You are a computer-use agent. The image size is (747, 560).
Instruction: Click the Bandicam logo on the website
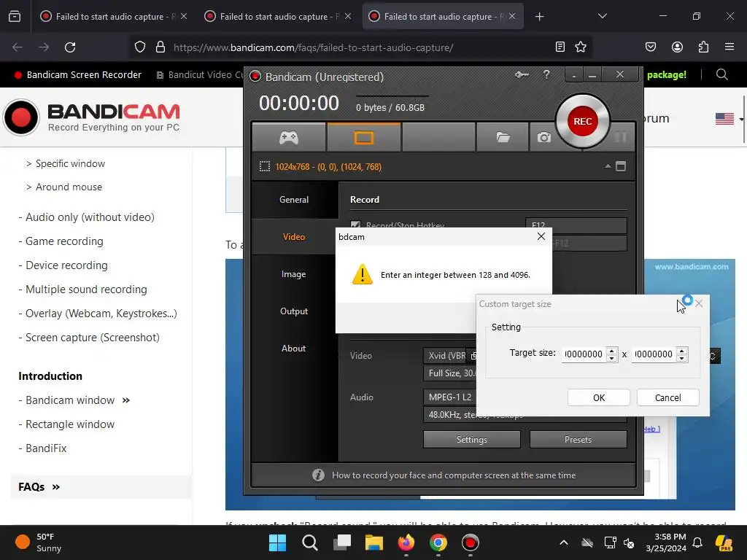click(x=91, y=117)
